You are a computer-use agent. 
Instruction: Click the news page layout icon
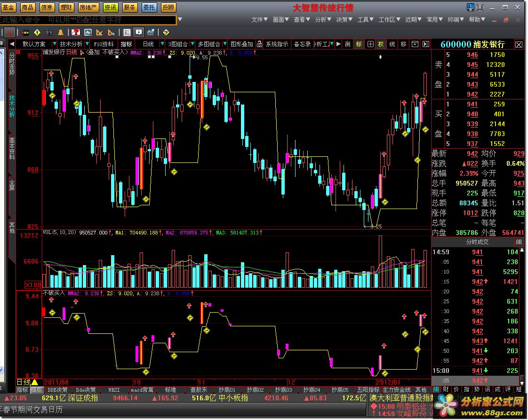(x=127, y=32)
